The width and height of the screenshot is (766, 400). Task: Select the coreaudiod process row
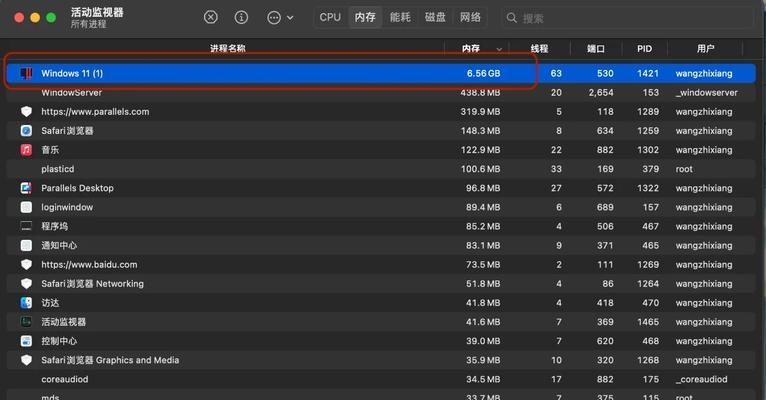click(x=381, y=379)
